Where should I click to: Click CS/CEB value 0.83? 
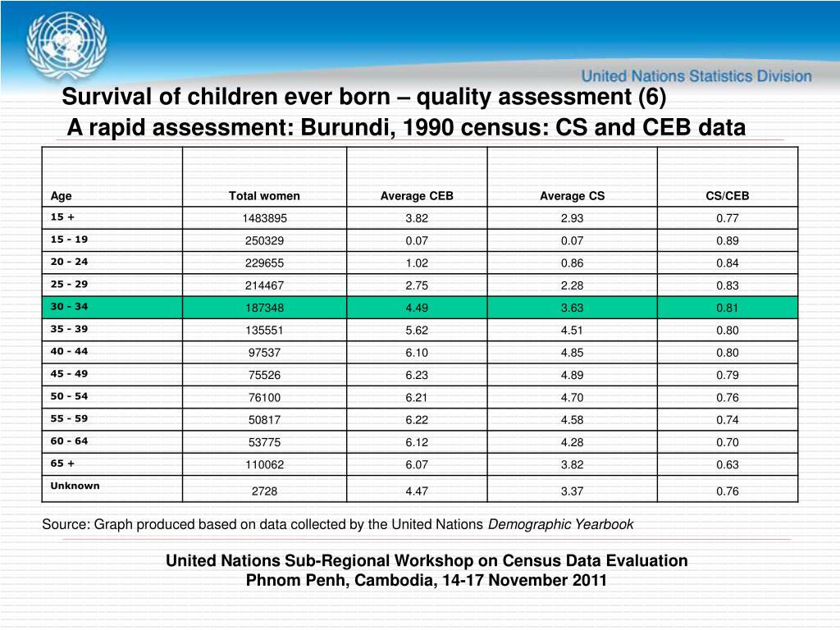pos(728,286)
